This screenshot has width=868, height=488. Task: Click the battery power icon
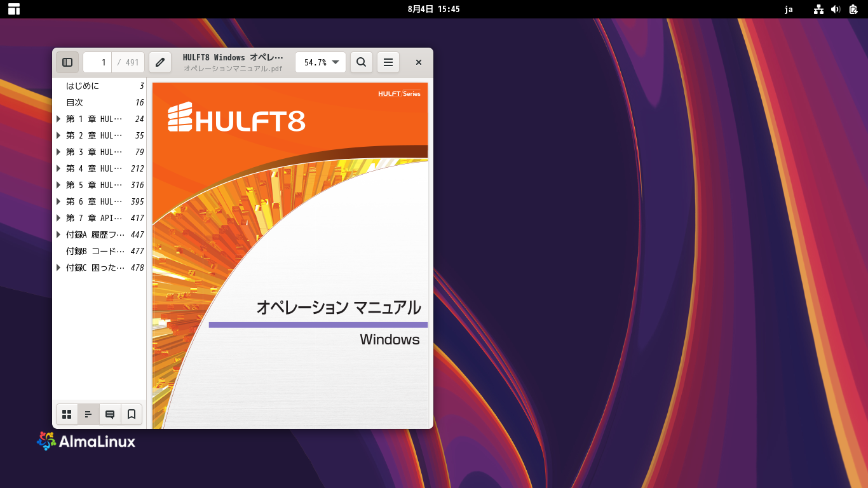tap(853, 9)
